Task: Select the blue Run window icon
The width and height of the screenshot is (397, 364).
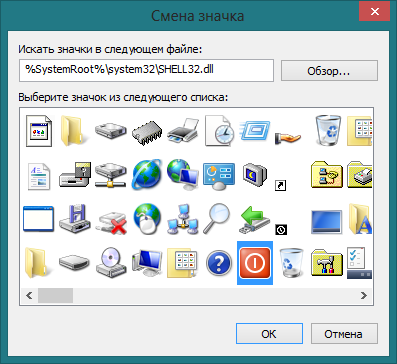Action: pyautogui.click(x=255, y=131)
